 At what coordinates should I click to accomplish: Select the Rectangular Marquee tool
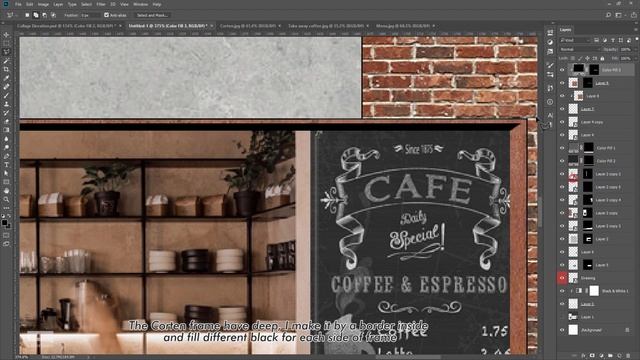(x=6, y=43)
